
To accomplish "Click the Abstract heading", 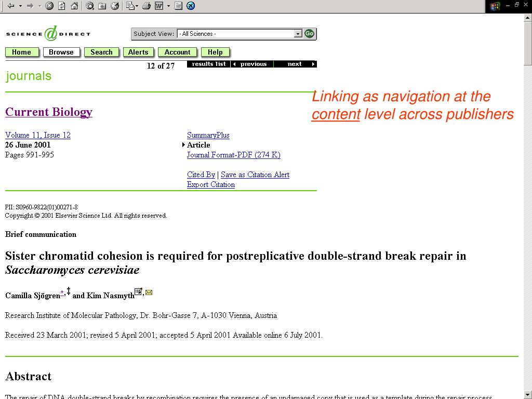I will click(29, 376).
